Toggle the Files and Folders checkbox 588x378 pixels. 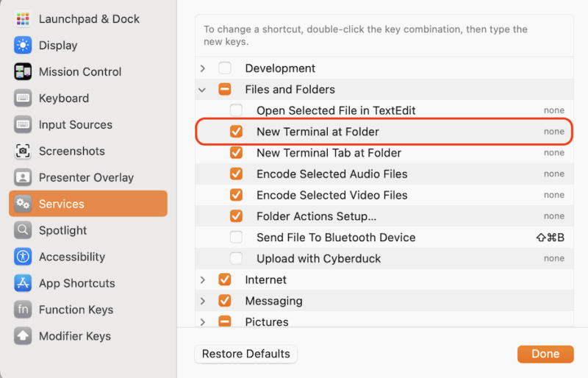225,89
